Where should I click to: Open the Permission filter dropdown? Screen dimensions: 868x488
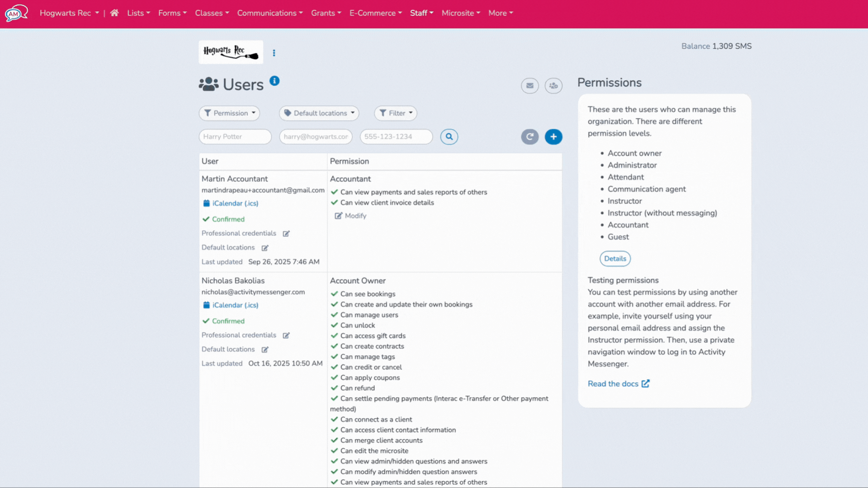pyautogui.click(x=230, y=113)
